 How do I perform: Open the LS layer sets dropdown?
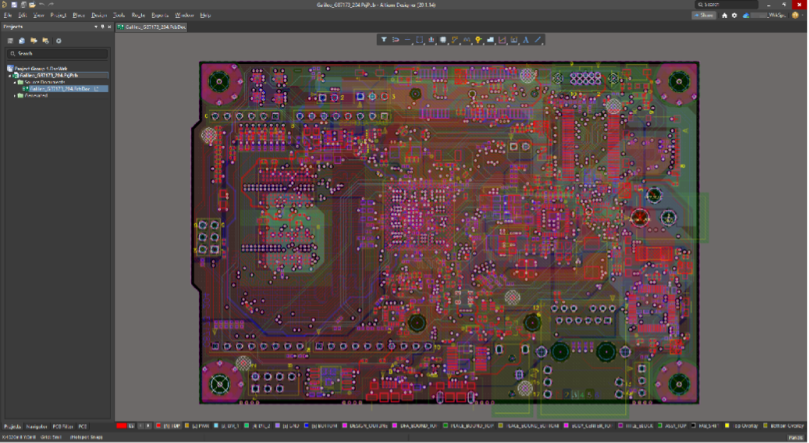point(131,426)
